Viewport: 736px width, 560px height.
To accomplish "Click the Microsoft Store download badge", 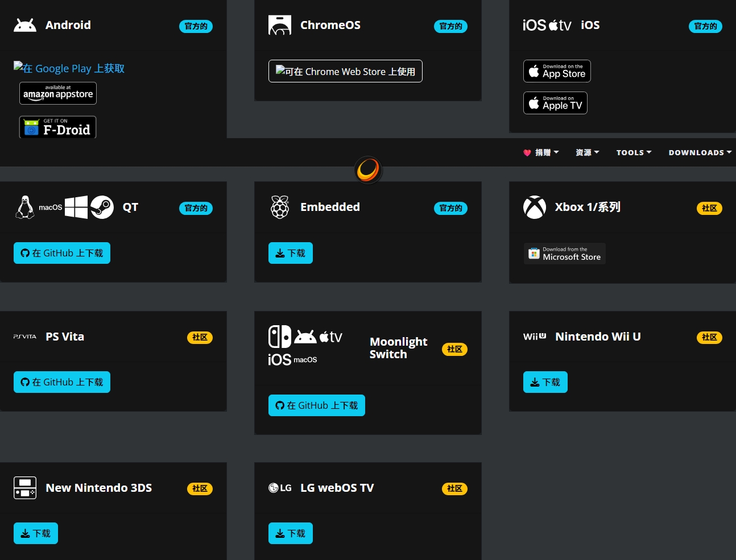I will (565, 254).
